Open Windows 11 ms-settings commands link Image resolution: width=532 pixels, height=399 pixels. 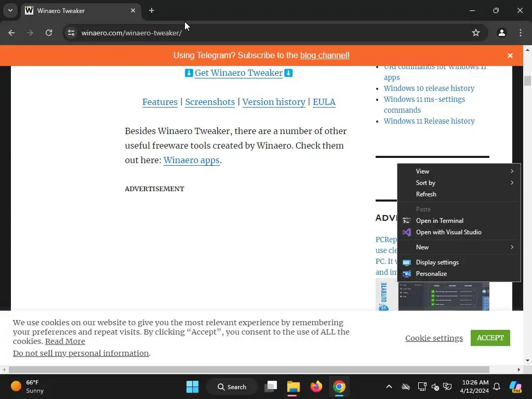click(424, 104)
